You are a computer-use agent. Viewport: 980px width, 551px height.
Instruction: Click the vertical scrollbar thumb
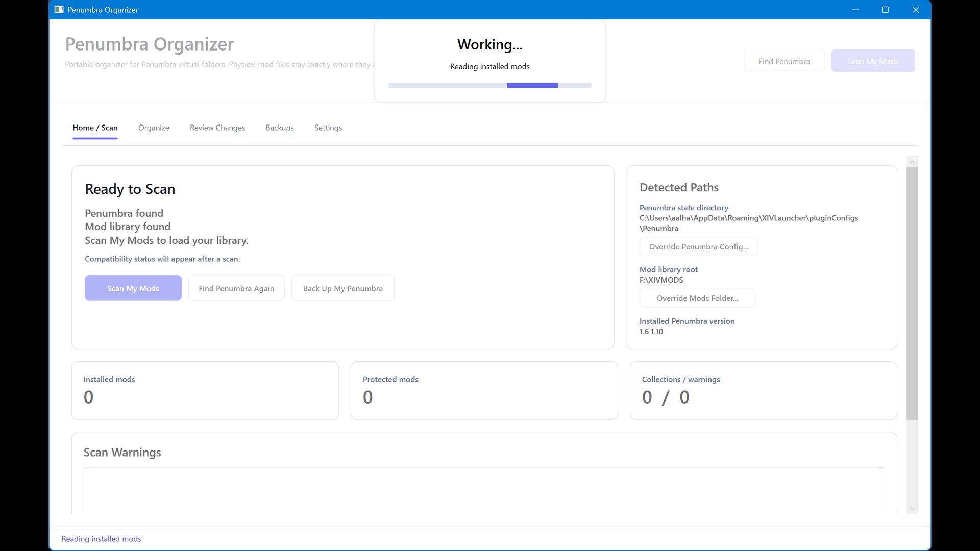(912, 293)
